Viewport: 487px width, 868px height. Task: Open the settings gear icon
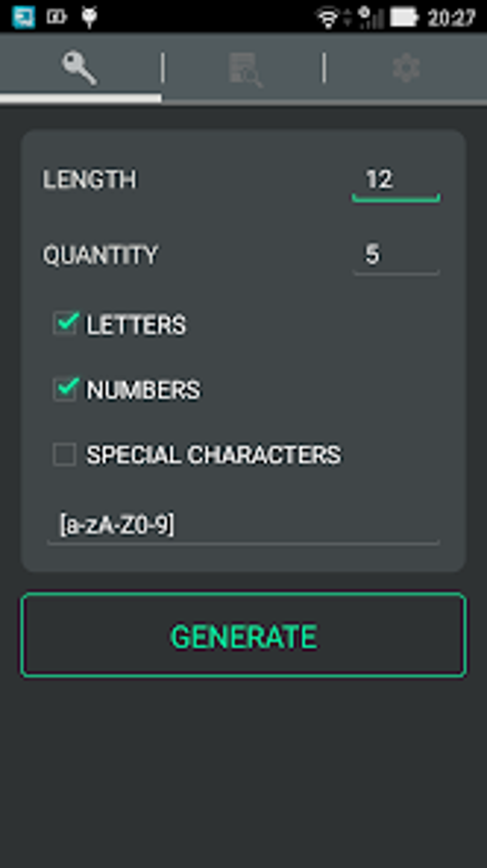pos(406,68)
